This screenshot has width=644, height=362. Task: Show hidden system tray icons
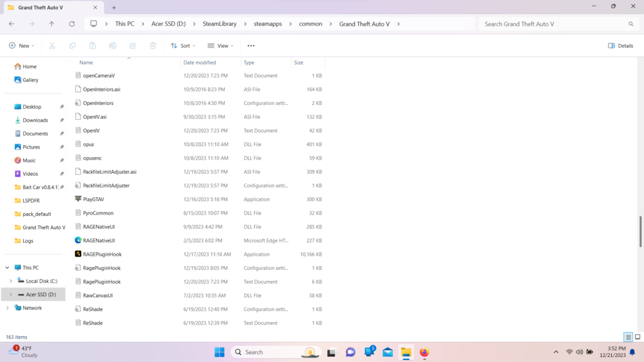click(556, 352)
